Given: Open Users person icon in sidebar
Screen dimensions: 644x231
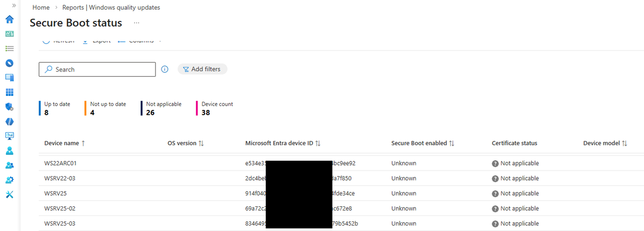Looking at the screenshot, I should (x=9, y=151).
